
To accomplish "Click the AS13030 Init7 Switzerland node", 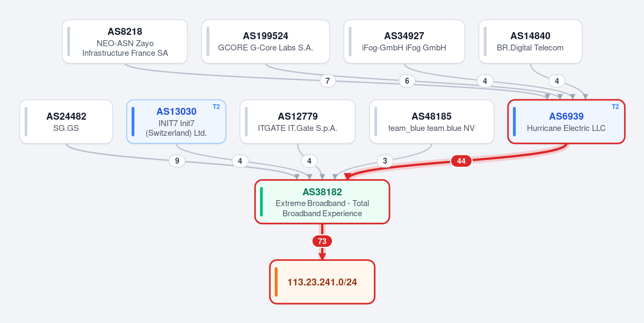I will (176, 121).
